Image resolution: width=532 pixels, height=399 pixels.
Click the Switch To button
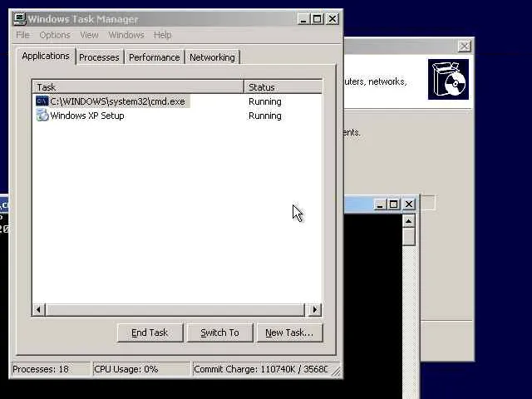click(x=219, y=332)
